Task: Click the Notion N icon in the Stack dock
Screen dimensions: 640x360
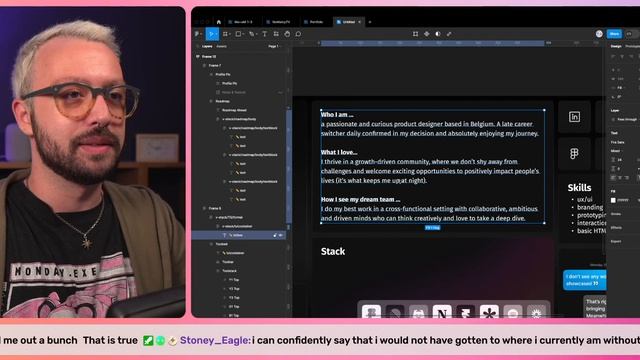Action: pyautogui.click(x=442, y=312)
